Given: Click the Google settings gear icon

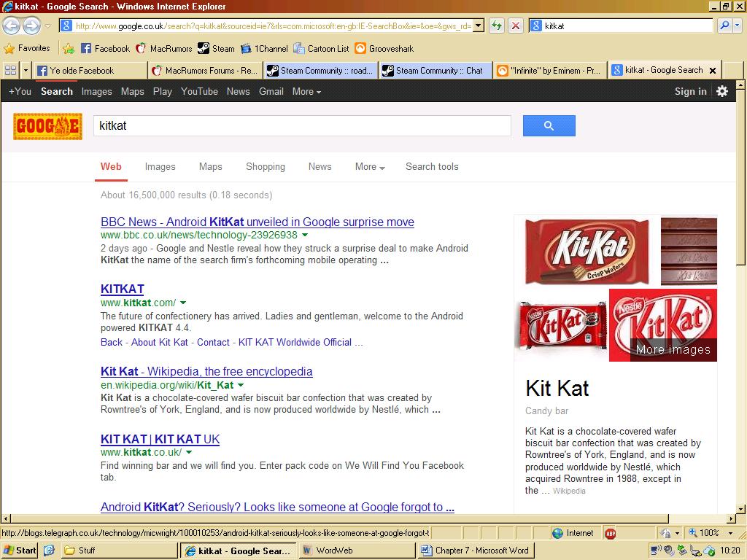Looking at the screenshot, I should [x=722, y=91].
